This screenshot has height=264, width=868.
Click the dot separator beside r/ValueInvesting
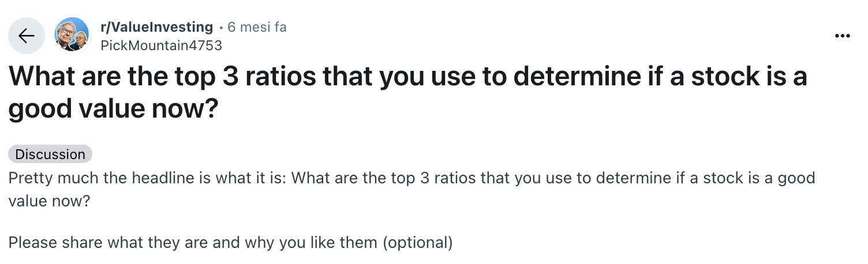[220, 27]
